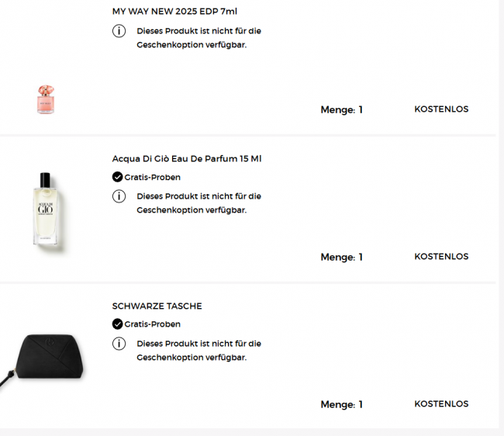The height and width of the screenshot is (436, 504).
Task: Click Menge: 1 for Acqua Di Giò
Action: pos(341,258)
